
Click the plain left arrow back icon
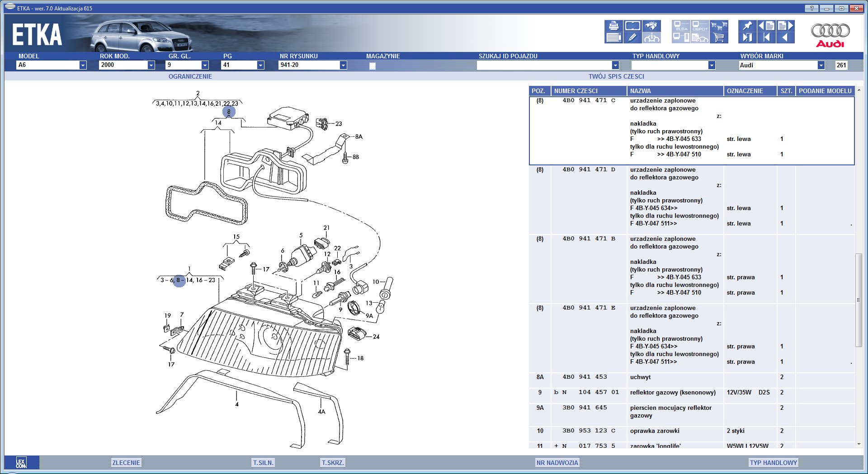point(785,38)
